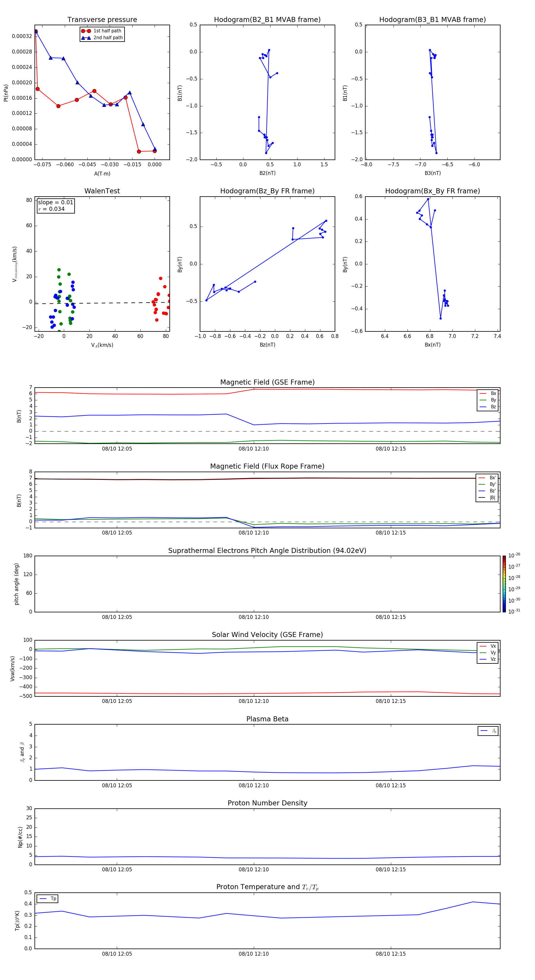Image resolution: width=535 pixels, height=980 pixels.
Task: Click the 10^-26 colorbar label
Action: tap(514, 555)
